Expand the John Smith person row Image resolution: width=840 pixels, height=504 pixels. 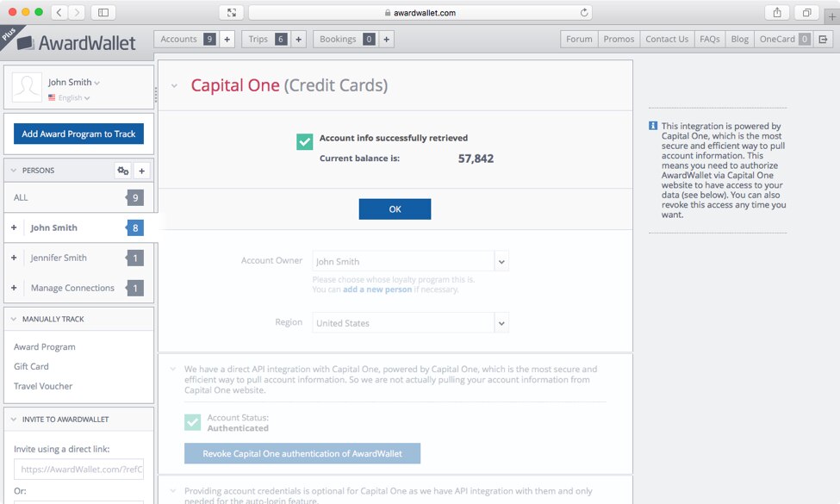coord(14,227)
